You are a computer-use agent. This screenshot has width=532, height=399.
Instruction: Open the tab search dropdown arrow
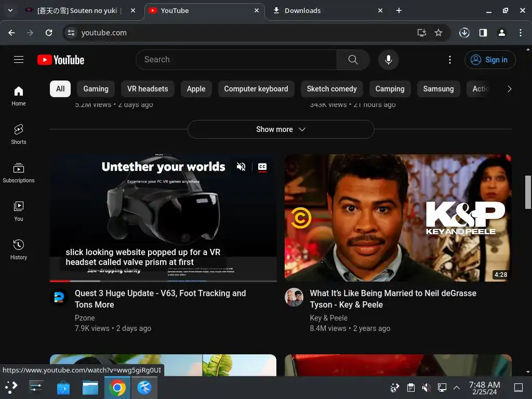coord(10,10)
